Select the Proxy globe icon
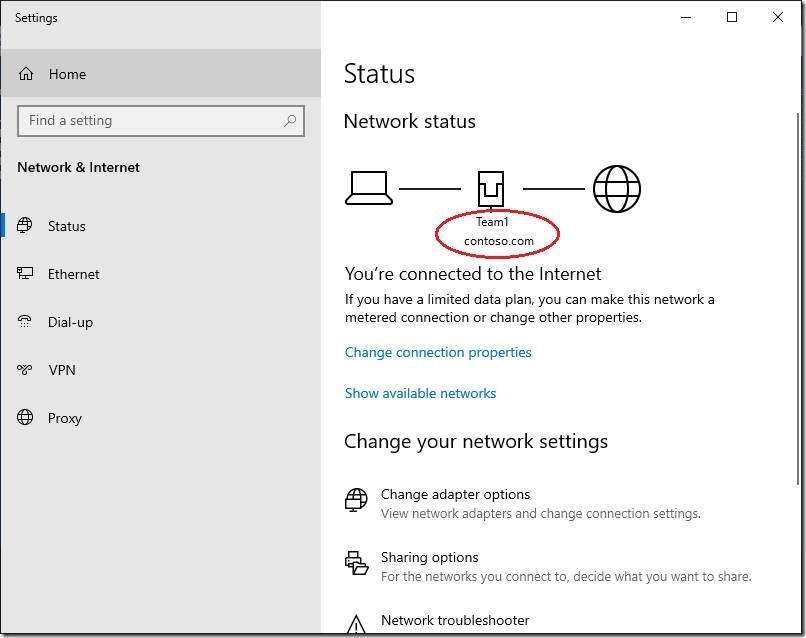This screenshot has width=806, height=638. (x=27, y=417)
